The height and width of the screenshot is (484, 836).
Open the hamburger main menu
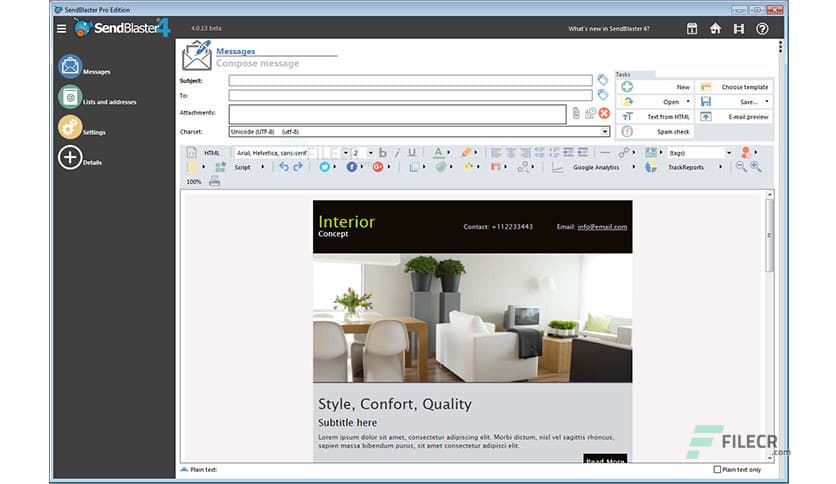(x=62, y=28)
